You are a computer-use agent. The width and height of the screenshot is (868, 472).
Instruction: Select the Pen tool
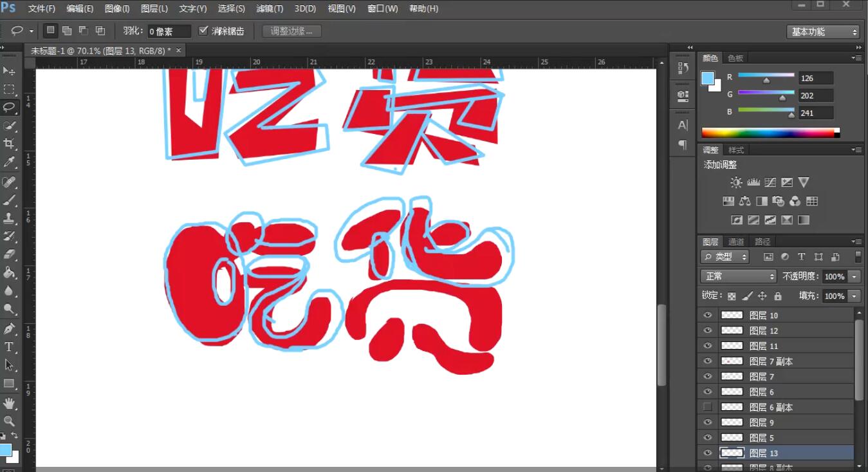9,329
